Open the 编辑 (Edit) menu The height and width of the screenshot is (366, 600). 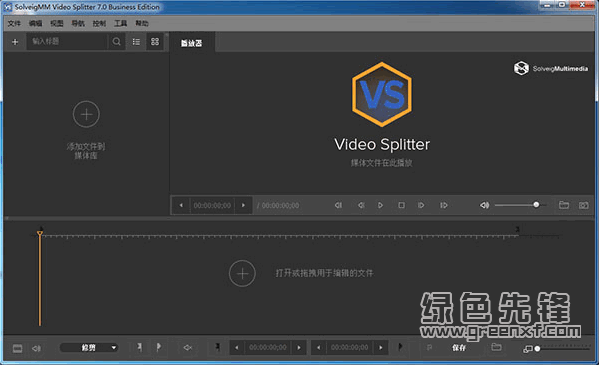click(36, 23)
